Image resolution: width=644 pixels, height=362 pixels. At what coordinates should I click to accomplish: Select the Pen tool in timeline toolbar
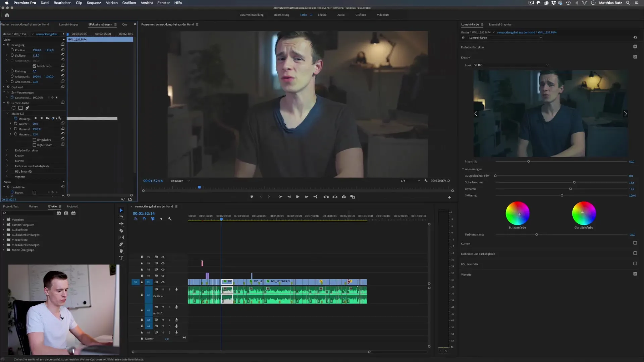(121, 244)
